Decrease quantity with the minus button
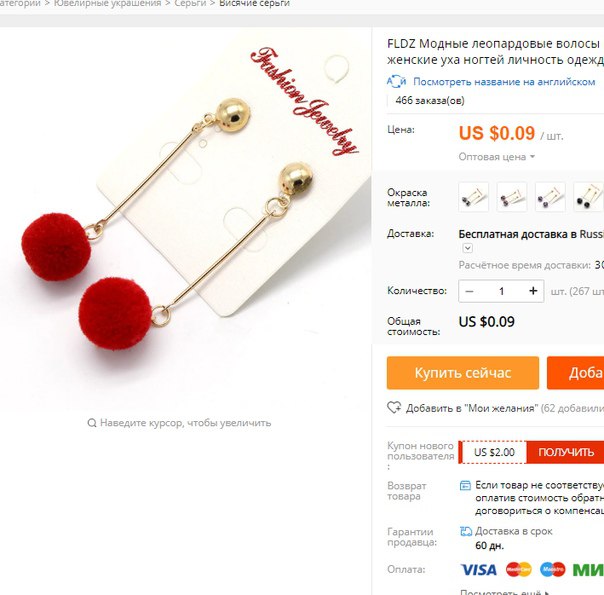The image size is (604, 595). [469, 291]
